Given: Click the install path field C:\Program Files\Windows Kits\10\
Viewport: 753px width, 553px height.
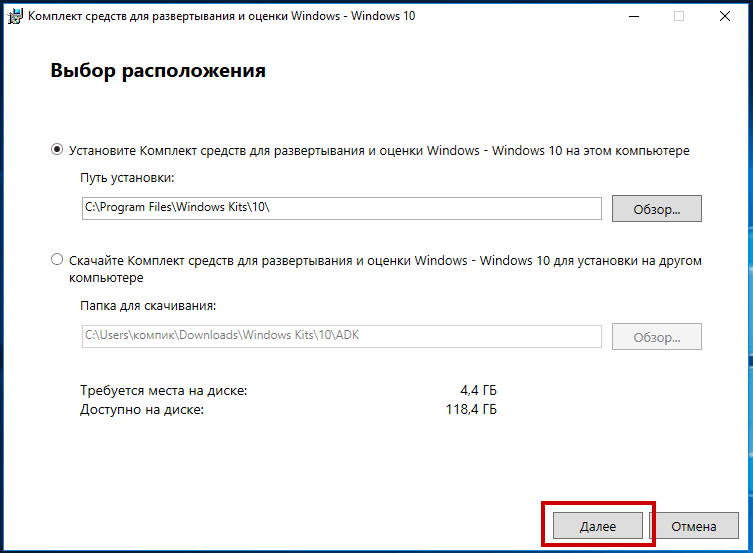Looking at the screenshot, I should [x=341, y=208].
